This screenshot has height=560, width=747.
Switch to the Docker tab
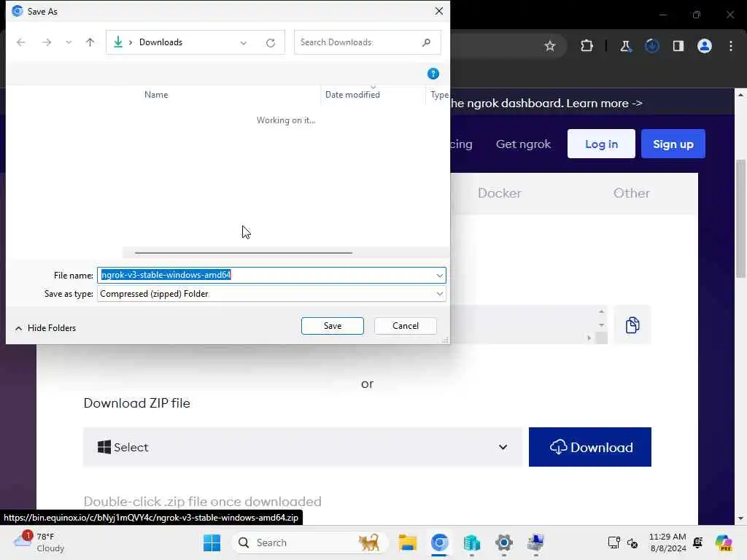(499, 193)
